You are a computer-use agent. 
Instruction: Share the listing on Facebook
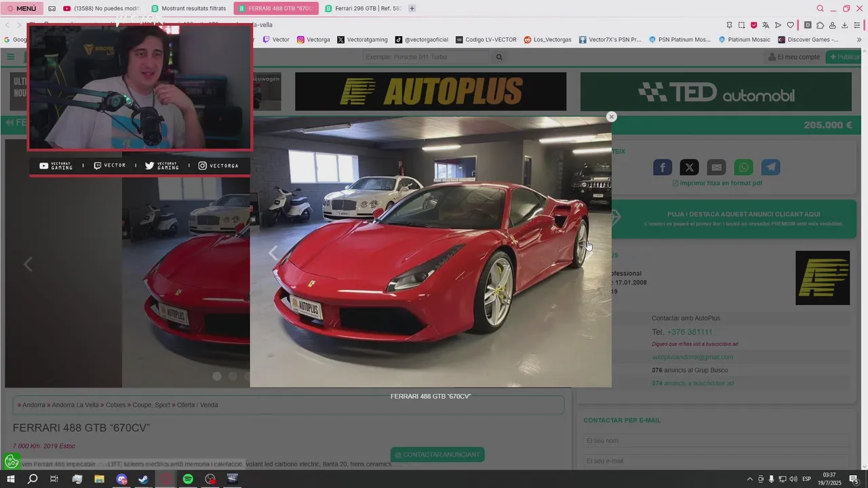tap(663, 167)
